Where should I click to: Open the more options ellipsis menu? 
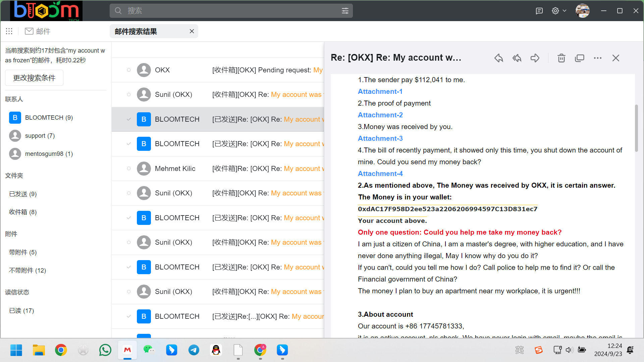(598, 58)
